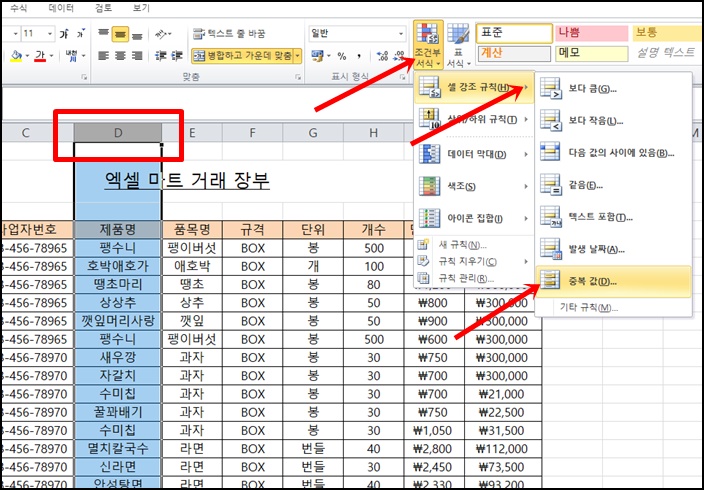Apply top vertical alignment

pyautogui.click(x=103, y=34)
